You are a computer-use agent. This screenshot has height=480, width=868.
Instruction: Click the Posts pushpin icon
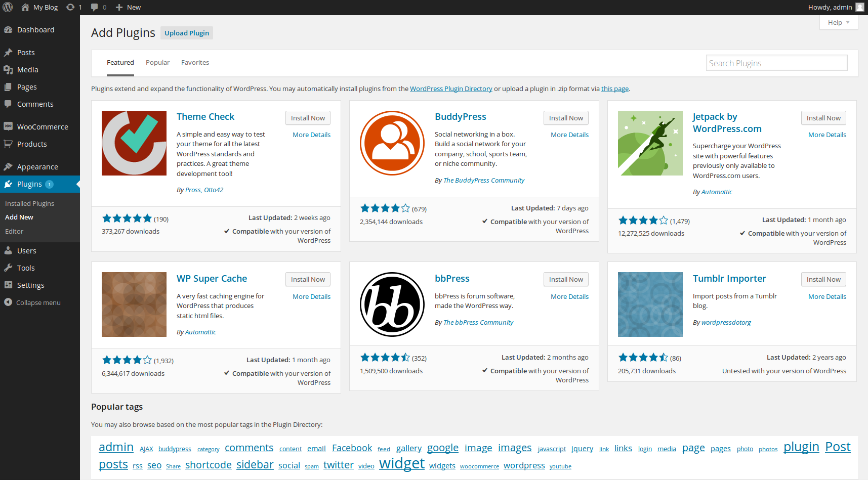[x=8, y=53]
